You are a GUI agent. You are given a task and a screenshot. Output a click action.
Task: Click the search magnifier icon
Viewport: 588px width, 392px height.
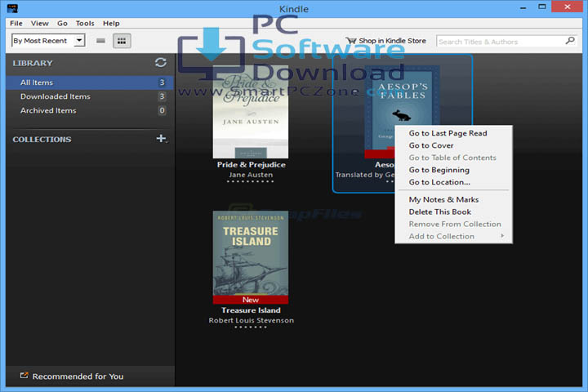tap(570, 41)
